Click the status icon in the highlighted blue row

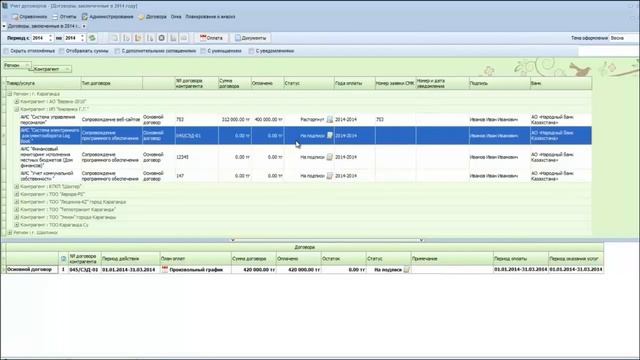coord(330,136)
